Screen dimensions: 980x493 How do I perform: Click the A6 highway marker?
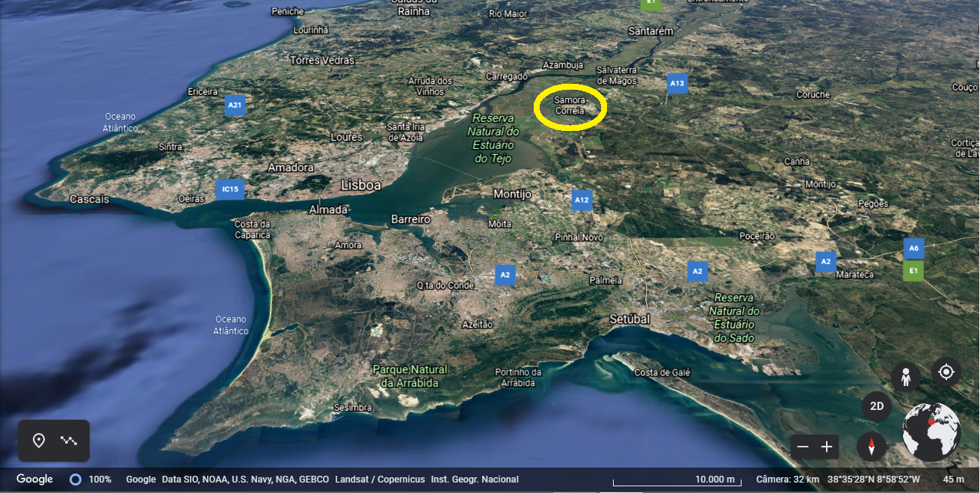tap(913, 248)
